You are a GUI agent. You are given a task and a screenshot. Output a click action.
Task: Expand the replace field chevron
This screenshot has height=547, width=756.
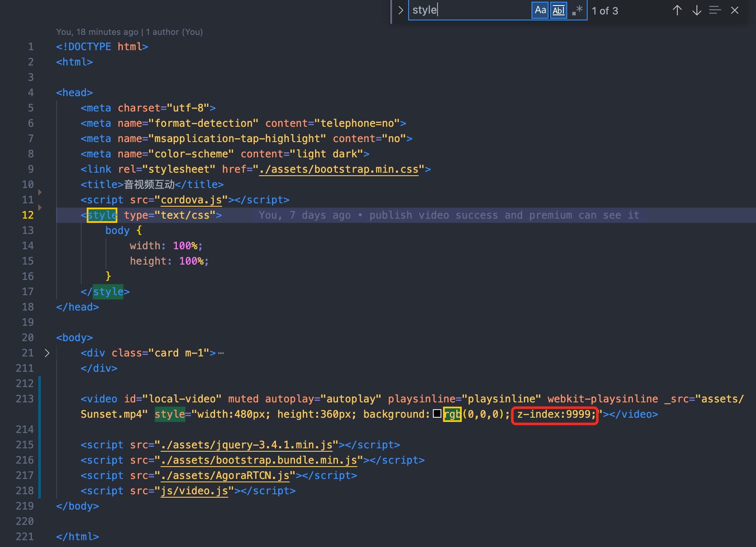click(x=400, y=10)
